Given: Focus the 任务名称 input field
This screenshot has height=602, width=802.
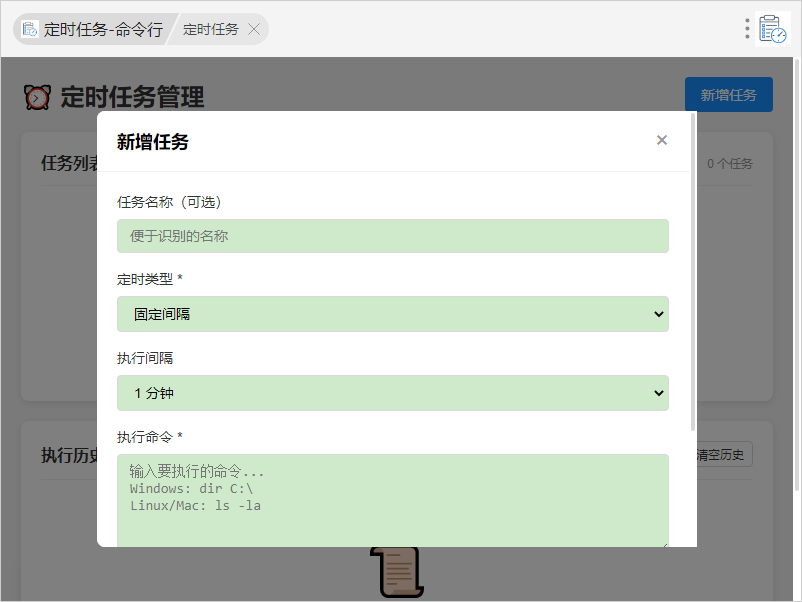Looking at the screenshot, I should click(392, 236).
